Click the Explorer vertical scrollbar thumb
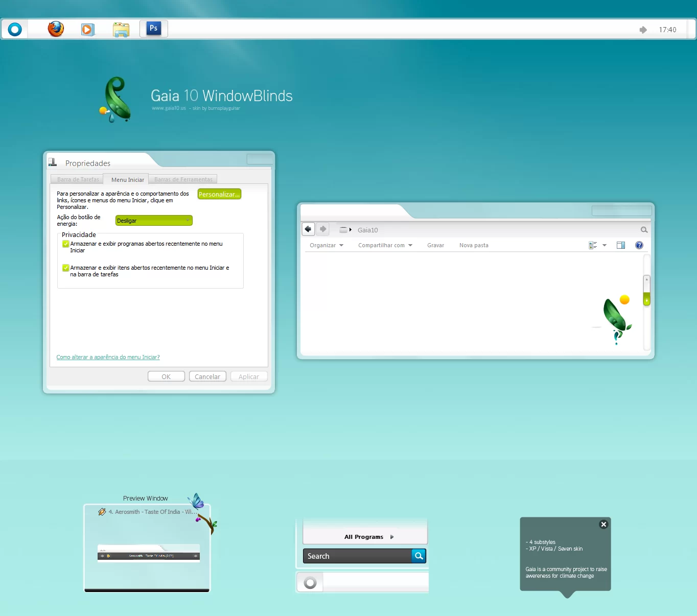Screen dimensions: 697x616 click(x=646, y=299)
